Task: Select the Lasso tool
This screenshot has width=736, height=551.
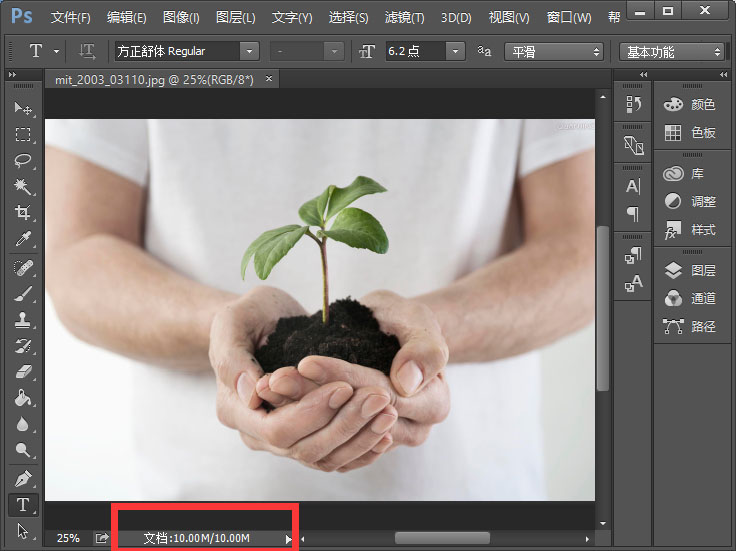Action: pos(23,161)
